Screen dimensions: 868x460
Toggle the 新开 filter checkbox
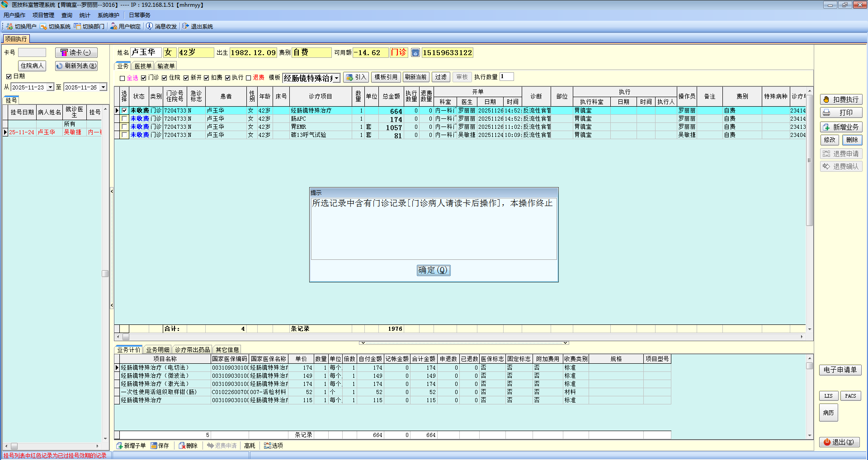tap(186, 78)
